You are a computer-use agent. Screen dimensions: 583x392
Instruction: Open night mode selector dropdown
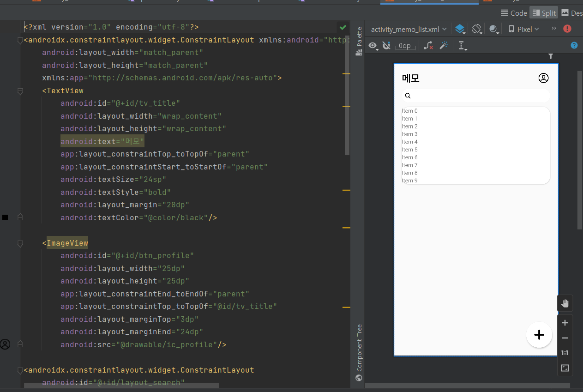coord(494,29)
